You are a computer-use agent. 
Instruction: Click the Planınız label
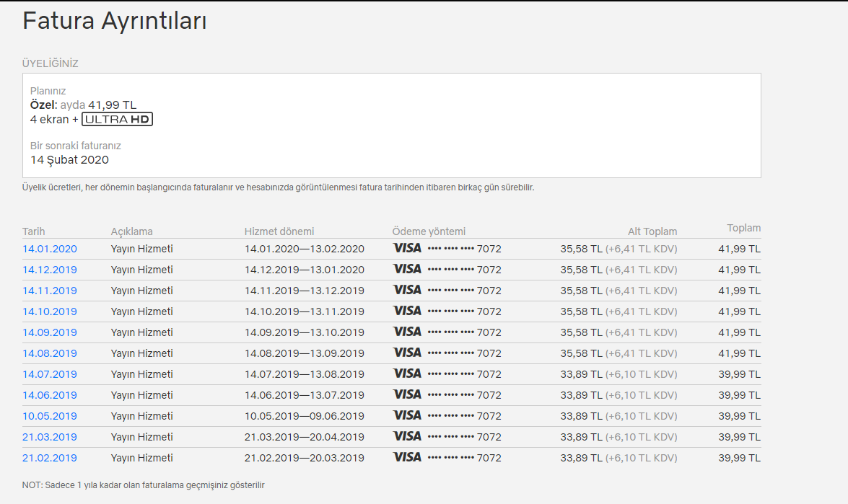[48, 91]
